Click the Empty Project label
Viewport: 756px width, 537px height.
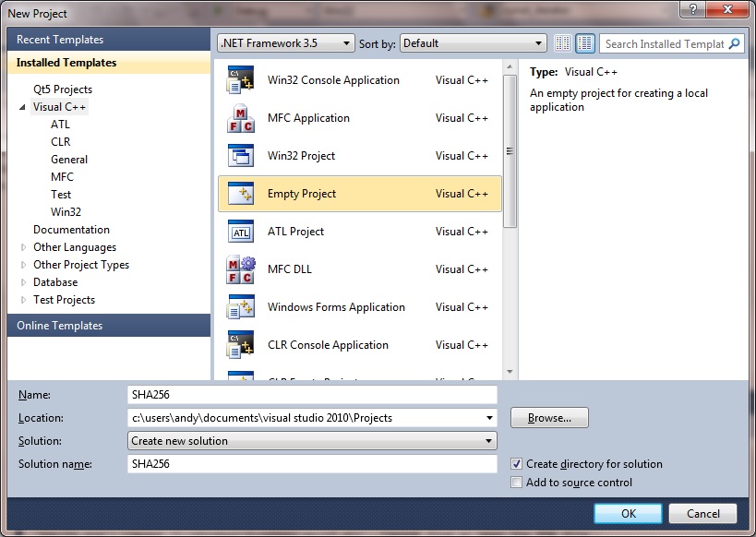[x=302, y=194]
